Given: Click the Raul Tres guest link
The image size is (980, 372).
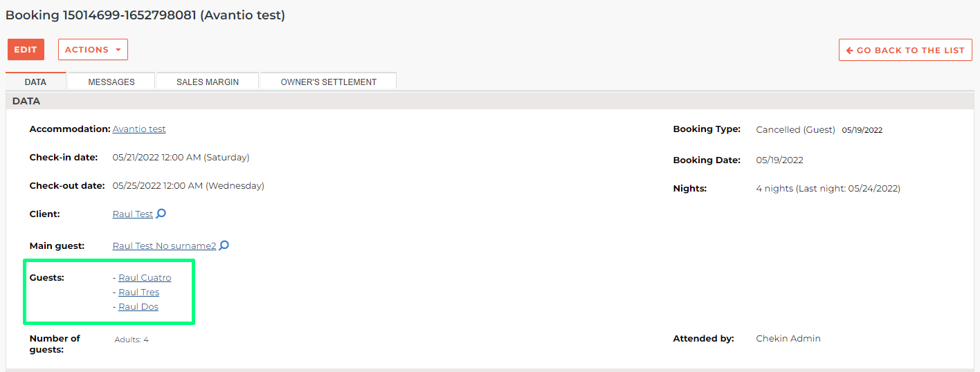Looking at the screenshot, I should coord(139,292).
